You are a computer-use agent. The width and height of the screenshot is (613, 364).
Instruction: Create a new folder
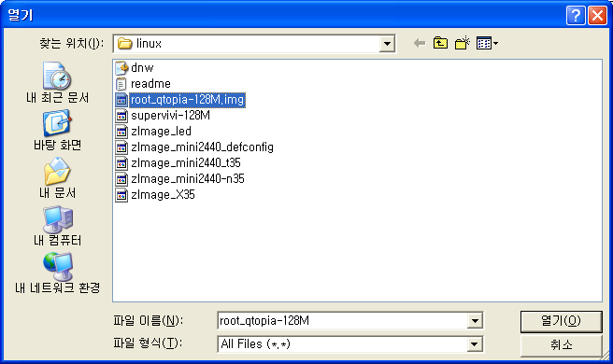coord(463,43)
